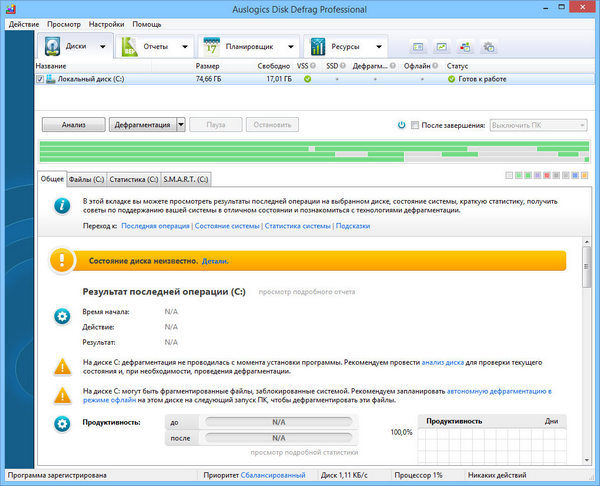Switch to the Статистика (C:) tab
The width and height of the screenshot is (600, 486).
pyautogui.click(x=134, y=179)
